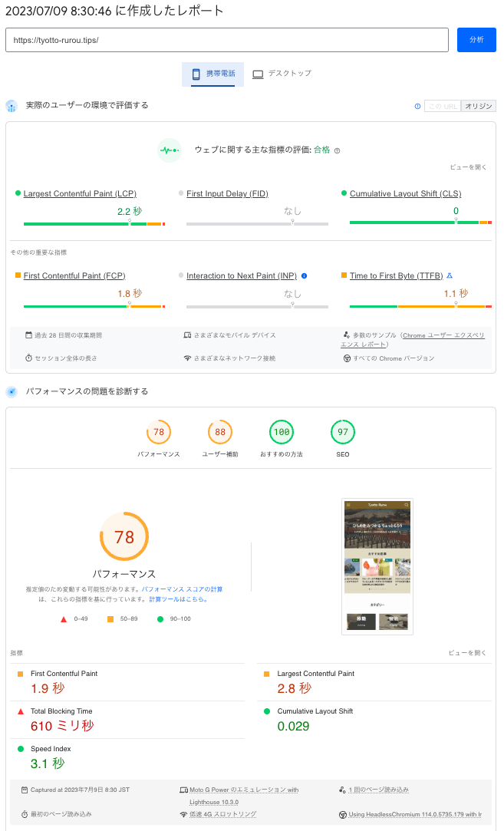The width and height of the screenshot is (504, 831).
Task: Click the TTFB distribution bar
Action: click(421, 306)
